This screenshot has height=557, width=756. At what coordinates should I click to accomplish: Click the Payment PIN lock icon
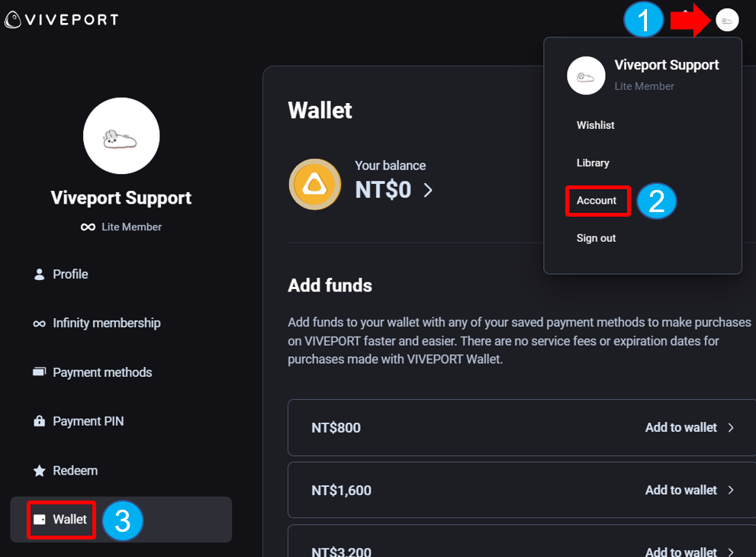[x=39, y=421]
